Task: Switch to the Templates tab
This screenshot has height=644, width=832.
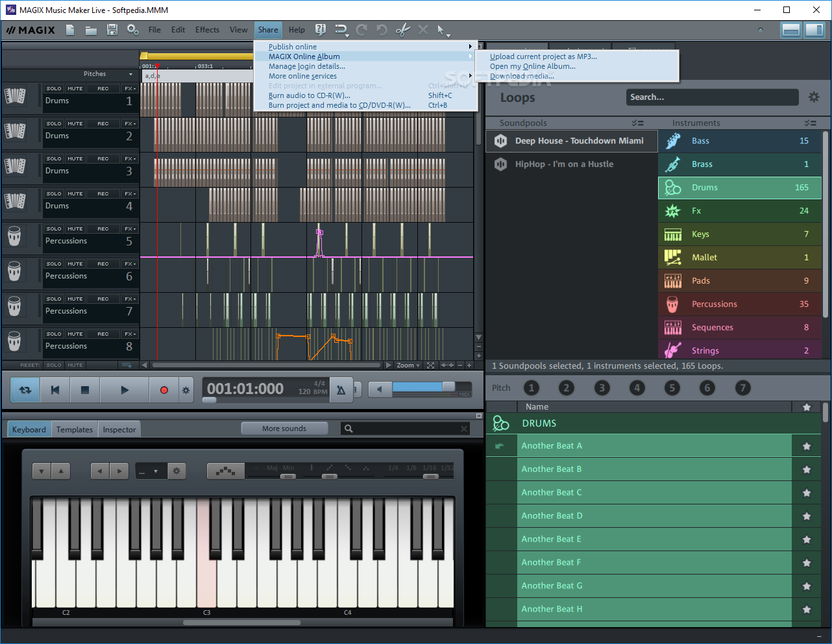Action: coord(75,429)
